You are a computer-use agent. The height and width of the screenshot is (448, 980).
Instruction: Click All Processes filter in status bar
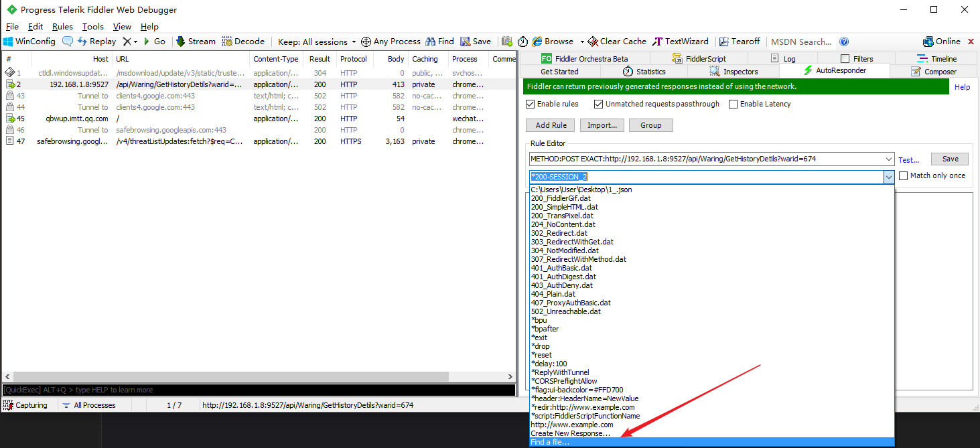pyautogui.click(x=88, y=405)
